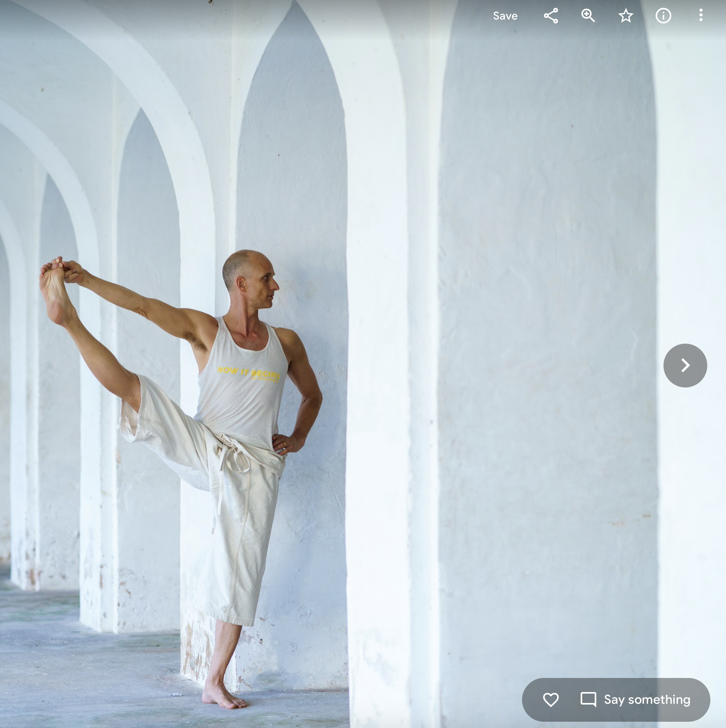The height and width of the screenshot is (728, 726).
Task: Click the comment speech bubble icon
Action: coord(588,699)
